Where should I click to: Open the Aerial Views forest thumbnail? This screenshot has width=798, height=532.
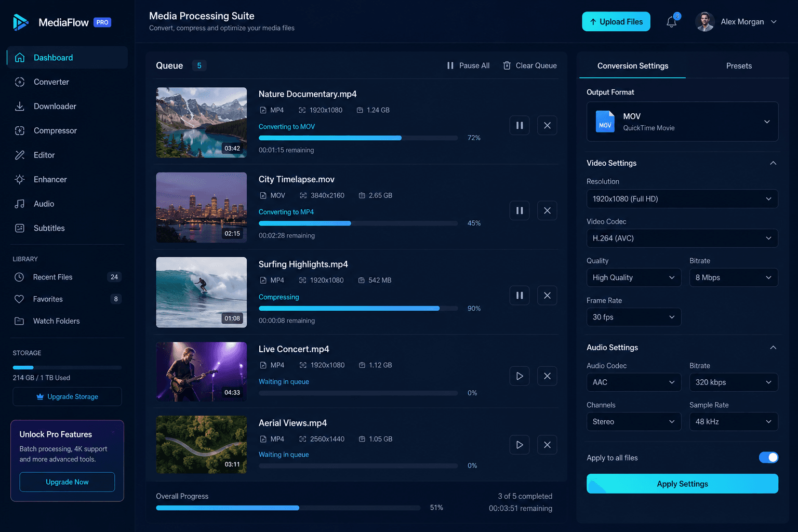202,444
